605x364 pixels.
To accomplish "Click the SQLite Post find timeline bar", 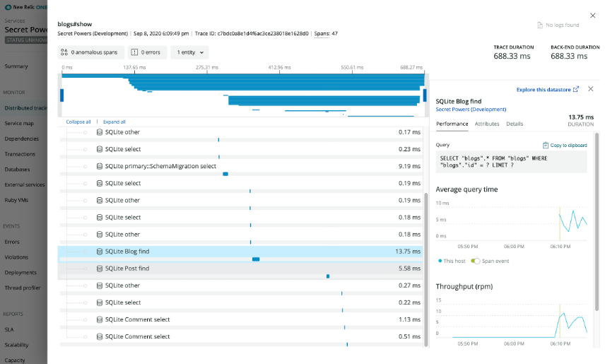I will click(x=328, y=276).
